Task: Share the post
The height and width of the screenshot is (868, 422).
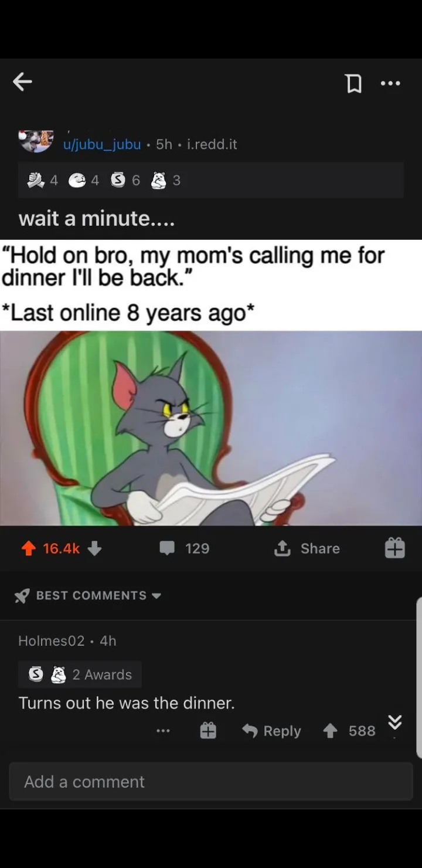Action: [x=307, y=548]
